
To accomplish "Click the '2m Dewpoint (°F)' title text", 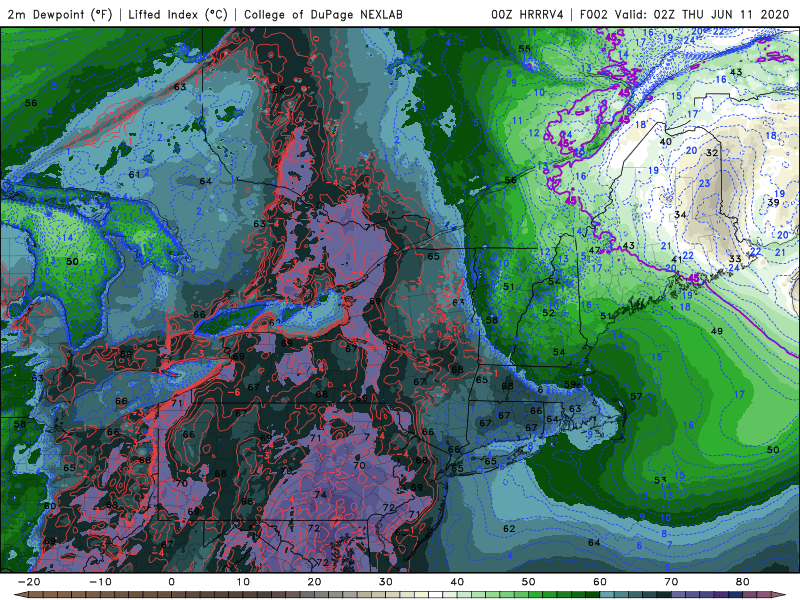I will [60, 14].
